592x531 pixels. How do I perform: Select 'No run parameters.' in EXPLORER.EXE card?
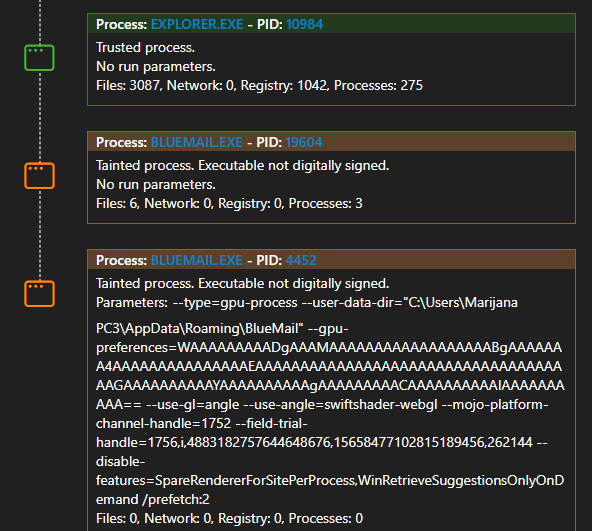[x=156, y=66]
